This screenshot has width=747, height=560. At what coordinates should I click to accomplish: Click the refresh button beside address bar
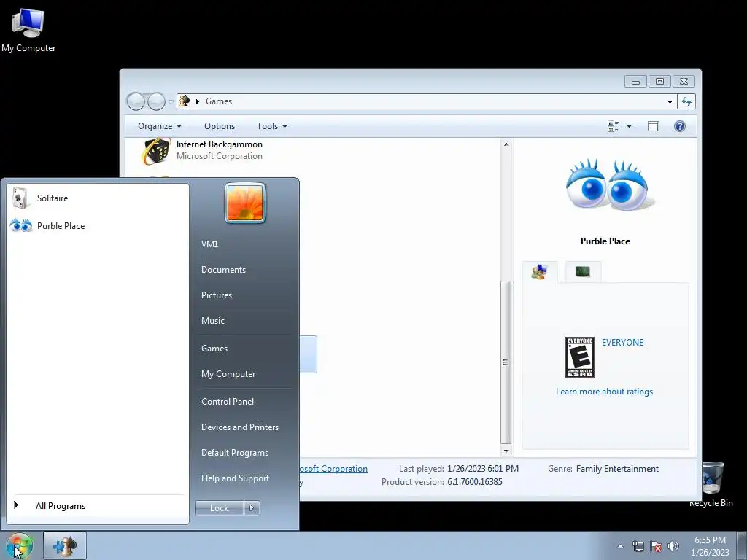[686, 101]
